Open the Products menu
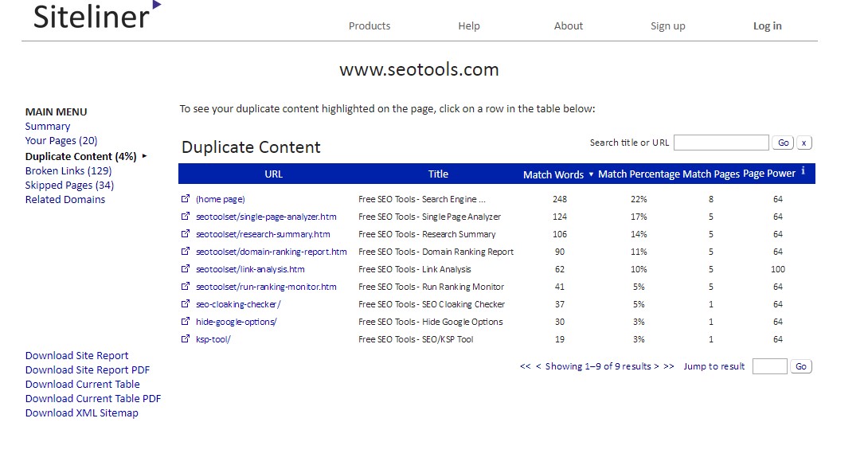The height and width of the screenshot is (473, 868). [369, 26]
